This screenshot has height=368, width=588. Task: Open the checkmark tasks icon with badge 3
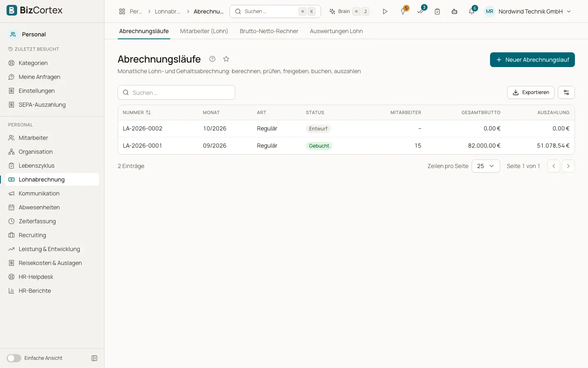pos(421,11)
